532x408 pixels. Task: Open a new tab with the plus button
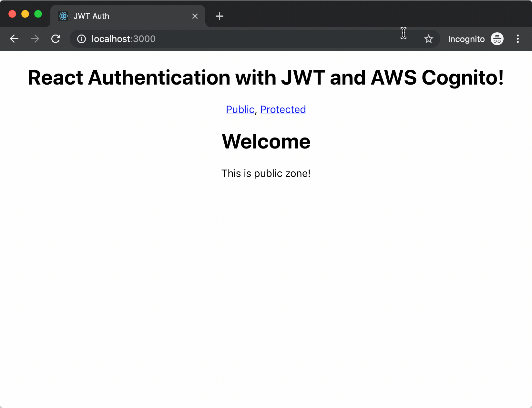[x=220, y=16]
